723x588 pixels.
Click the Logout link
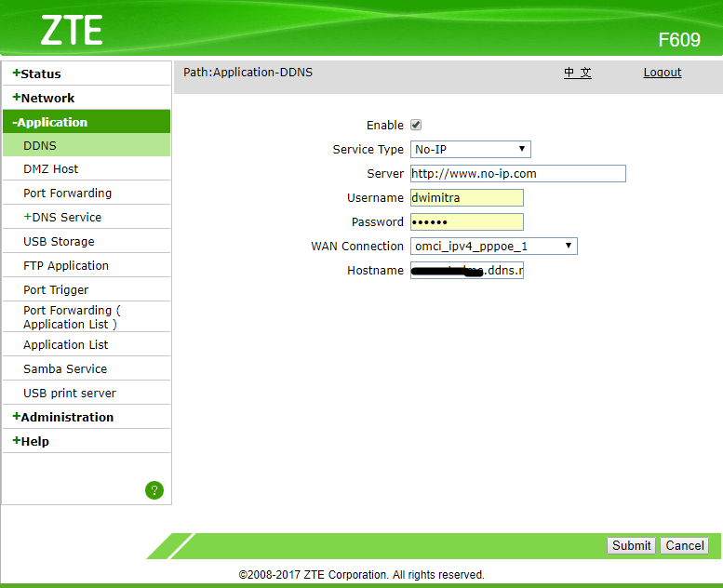coord(662,73)
